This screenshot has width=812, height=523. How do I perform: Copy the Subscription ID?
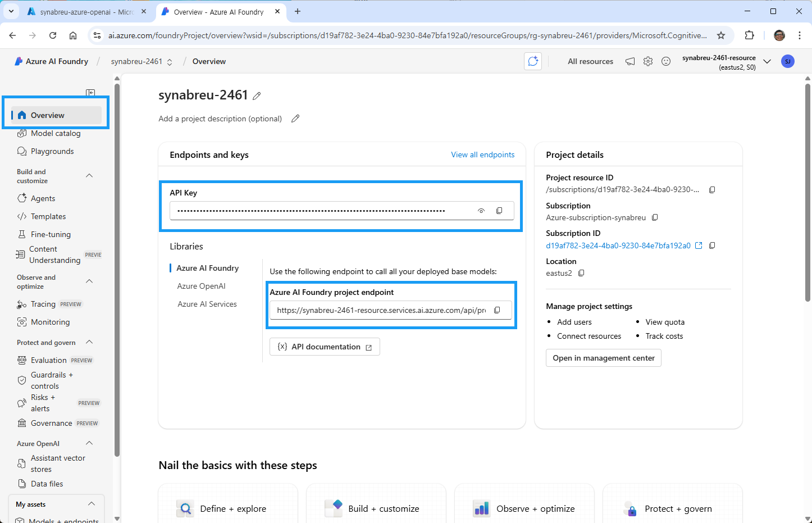pos(712,245)
